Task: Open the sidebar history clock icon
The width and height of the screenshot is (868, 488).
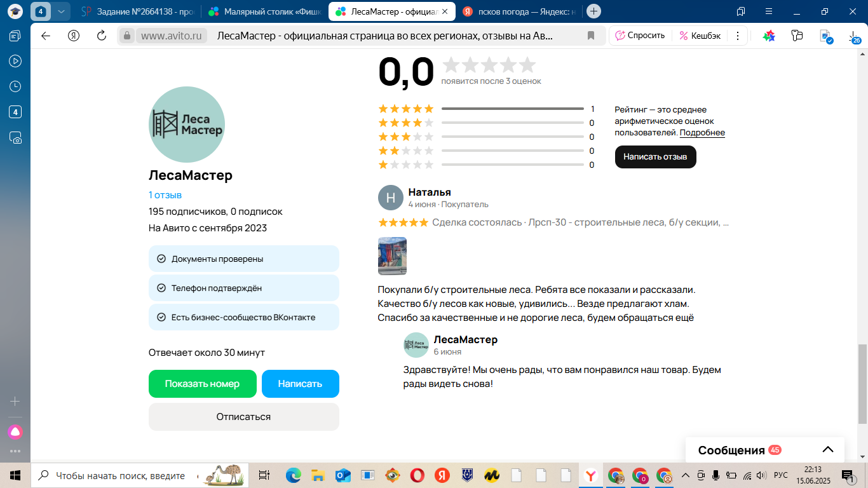Action: pyautogui.click(x=15, y=86)
